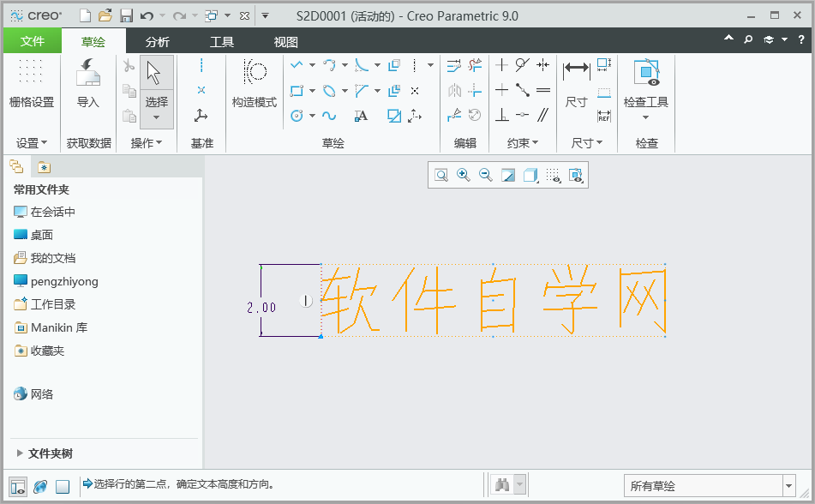Image resolution: width=815 pixels, height=504 pixels.
Task: Toggle Construction Mode
Action: [x=255, y=83]
